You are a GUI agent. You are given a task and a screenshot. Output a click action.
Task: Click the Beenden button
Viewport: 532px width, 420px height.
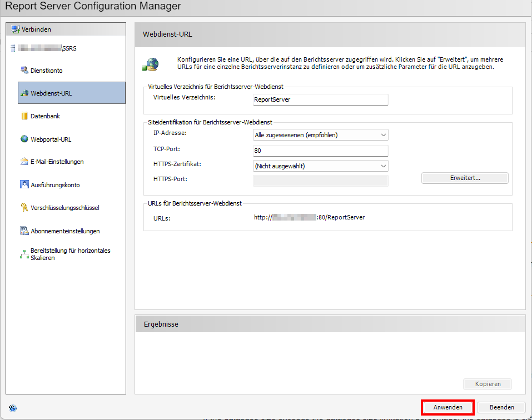501,407
